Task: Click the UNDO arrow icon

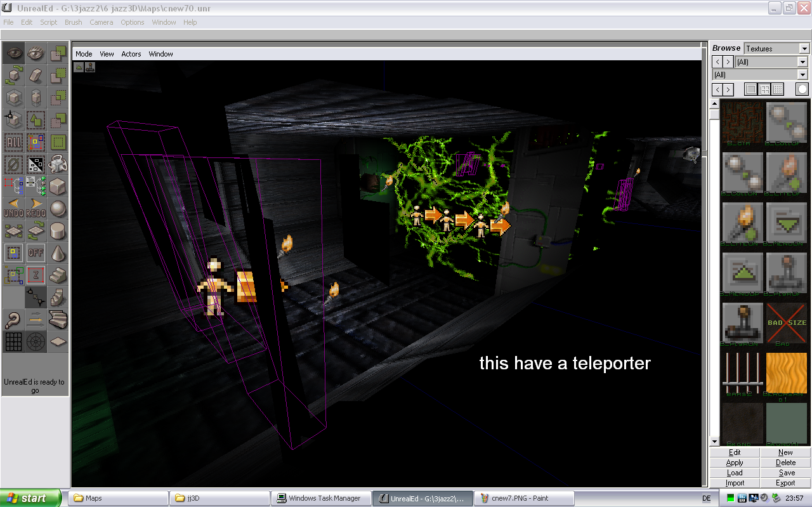Action: (x=13, y=209)
